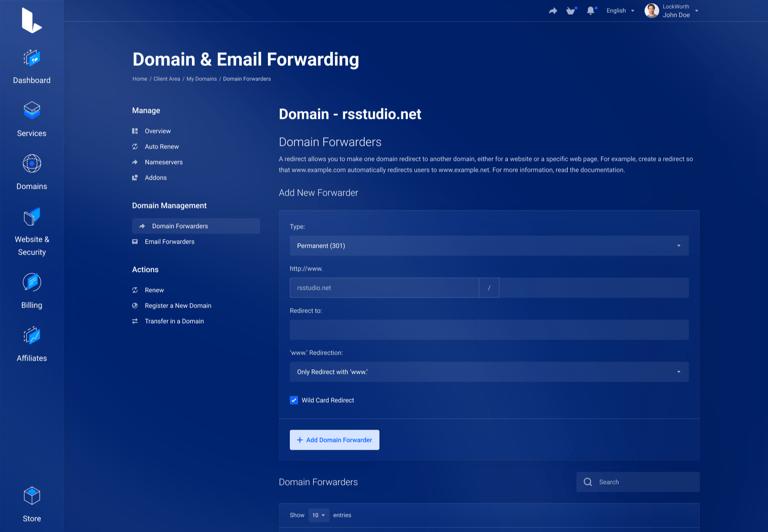Click John Doe's profile avatar
The image size is (768, 532).
click(652, 11)
